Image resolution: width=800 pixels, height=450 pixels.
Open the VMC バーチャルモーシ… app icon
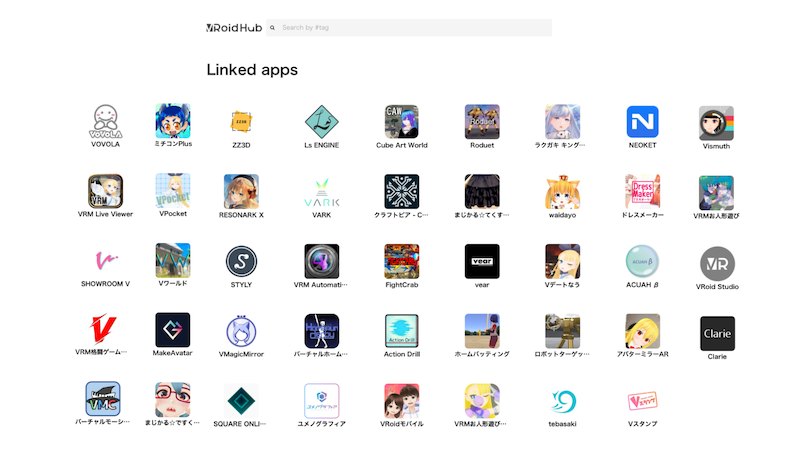pos(103,398)
